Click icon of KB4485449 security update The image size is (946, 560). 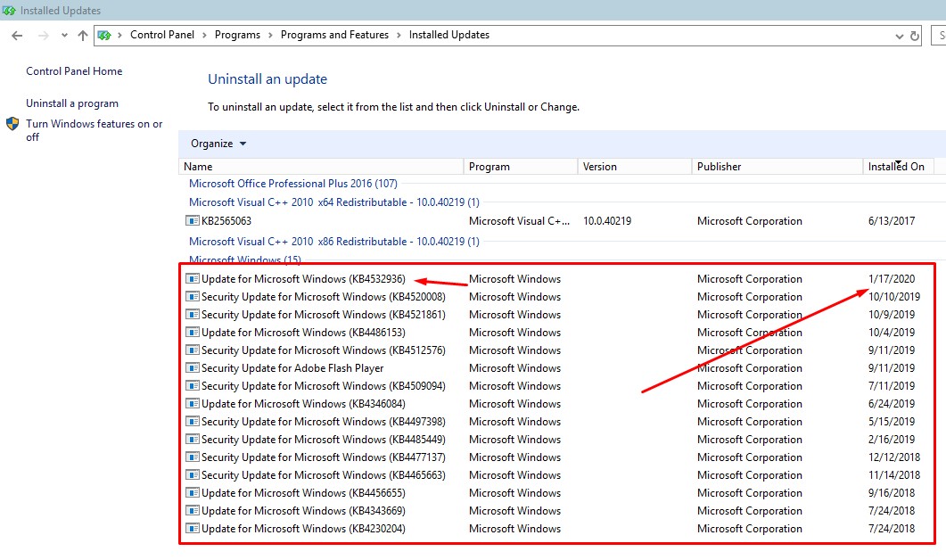[193, 440]
